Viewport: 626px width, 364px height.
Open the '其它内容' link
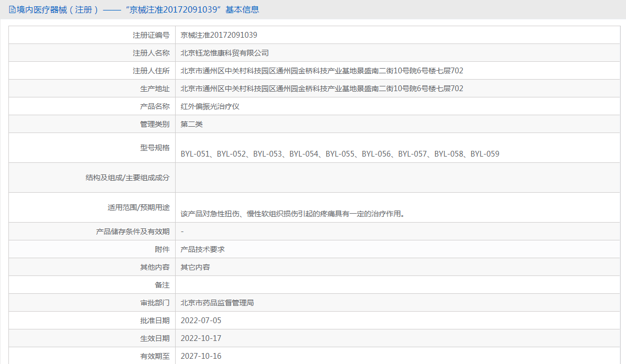195,267
